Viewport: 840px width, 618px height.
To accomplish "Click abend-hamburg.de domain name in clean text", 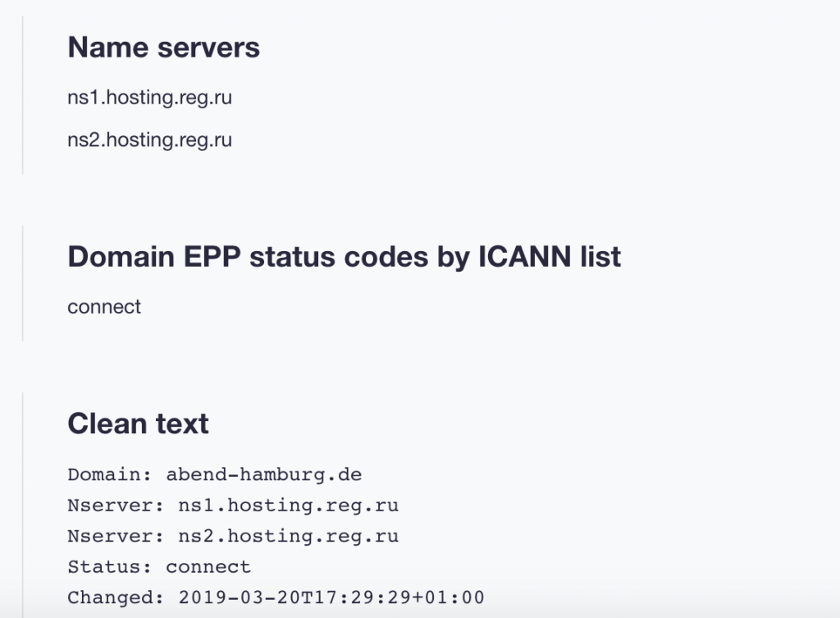I will pos(264,475).
